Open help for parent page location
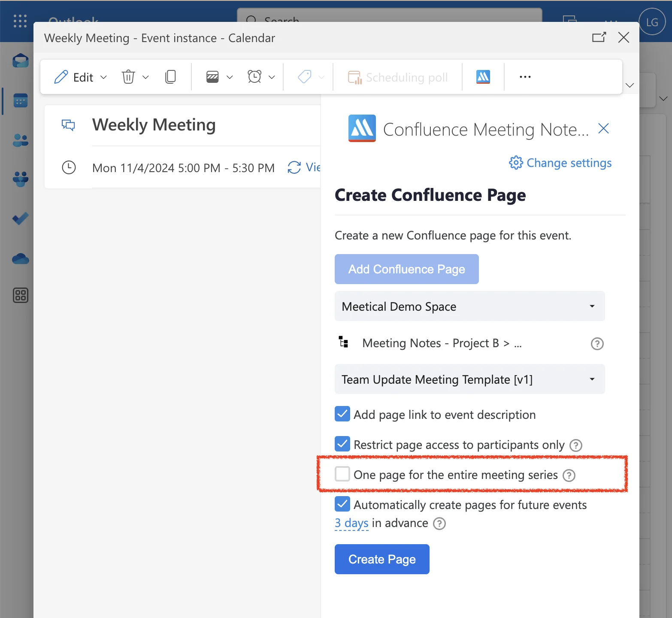 pyautogui.click(x=597, y=344)
